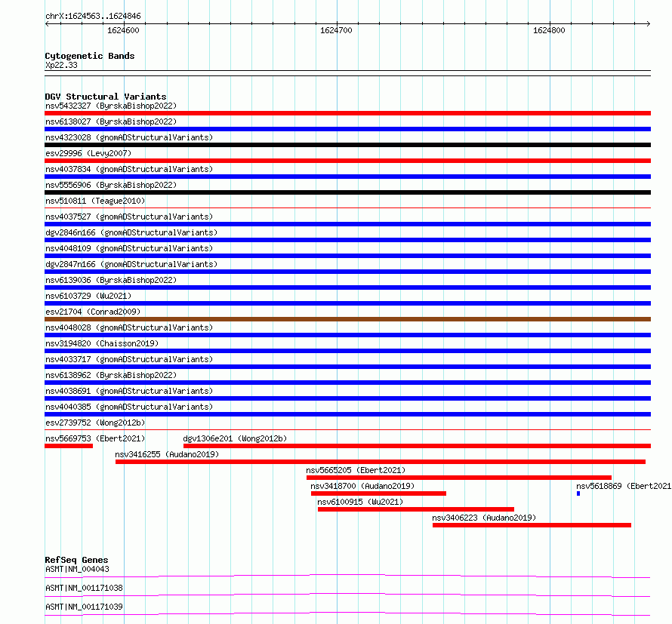672x624 pixels.
Task: Click the nsv6103729 (Wu2021) label
Action: [x=88, y=296]
